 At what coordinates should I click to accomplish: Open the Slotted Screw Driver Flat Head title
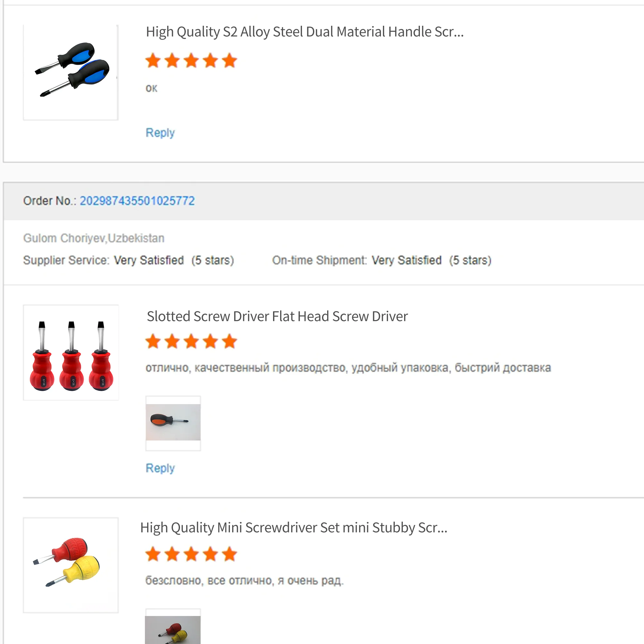pyautogui.click(x=277, y=316)
